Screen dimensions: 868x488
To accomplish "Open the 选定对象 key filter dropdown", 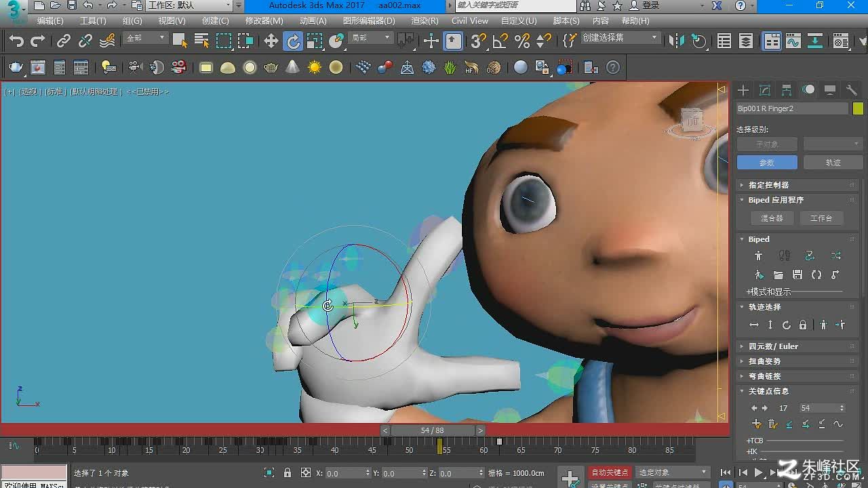I will tap(672, 472).
